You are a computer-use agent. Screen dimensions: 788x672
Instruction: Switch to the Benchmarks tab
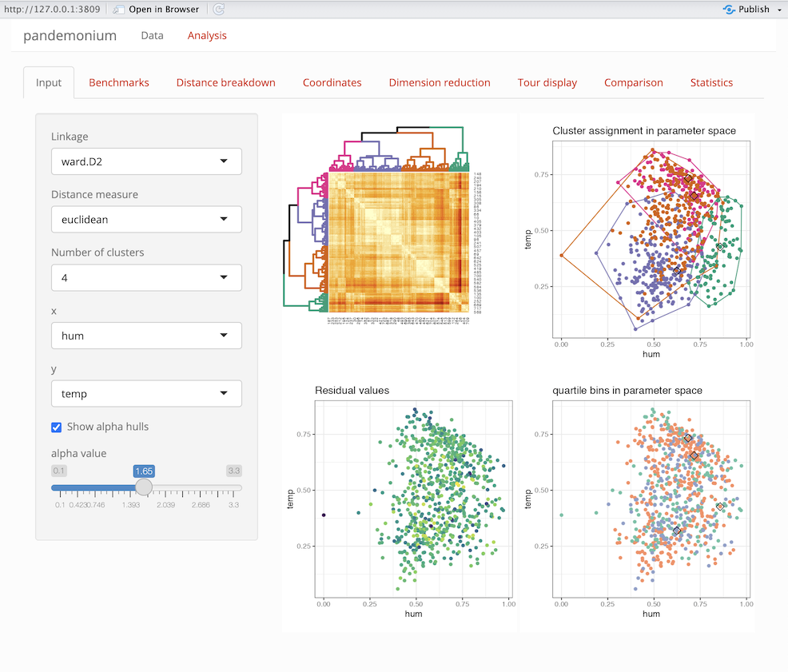(x=119, y=82)
